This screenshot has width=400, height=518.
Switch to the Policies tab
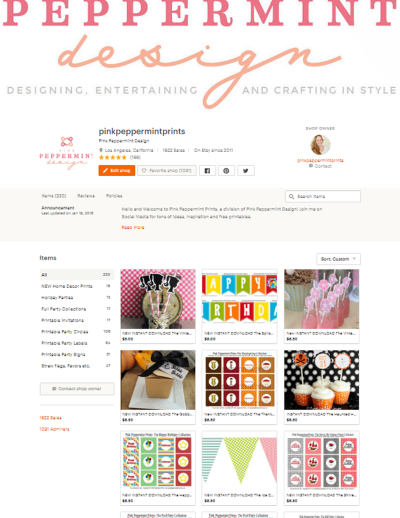(114, 196)
